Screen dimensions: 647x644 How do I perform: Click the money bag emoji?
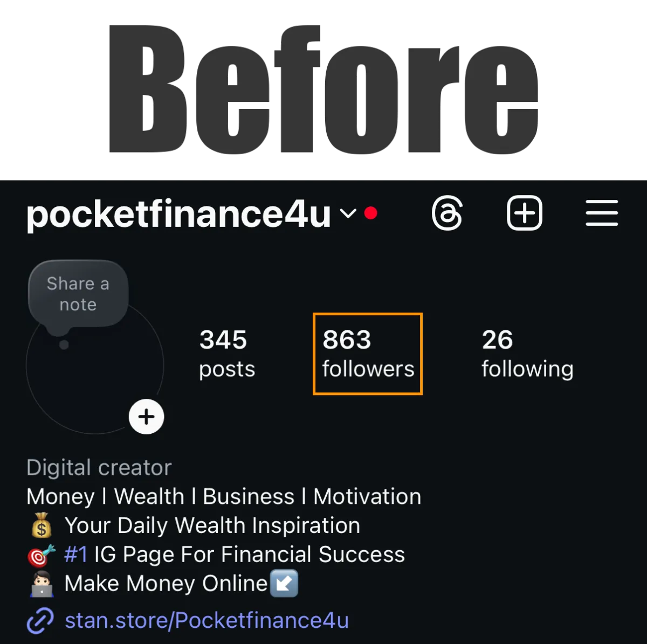pyautogui.click(x=42, y=525)
